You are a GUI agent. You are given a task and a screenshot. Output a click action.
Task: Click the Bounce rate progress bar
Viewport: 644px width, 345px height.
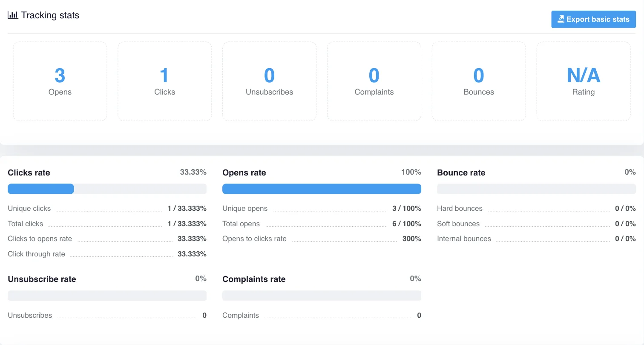pyautogui.click(x=536, y=189)
